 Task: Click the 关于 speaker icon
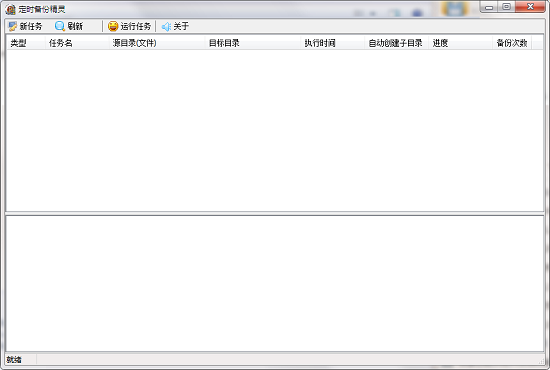166,26
